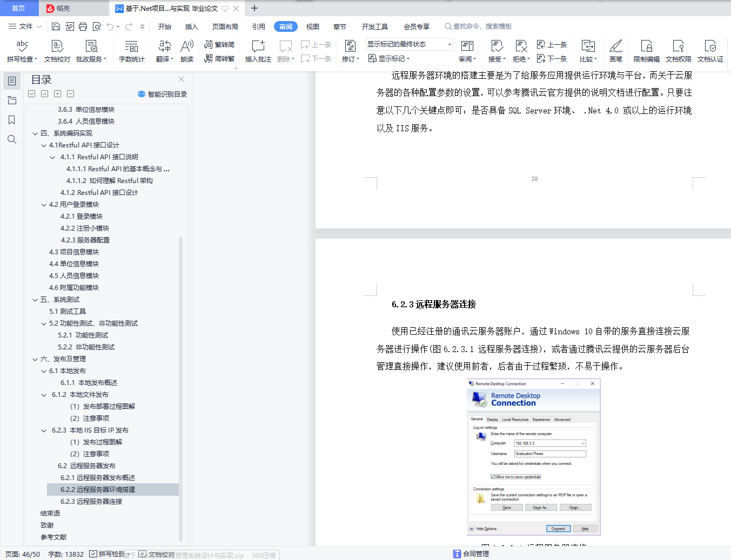Switch to the 开发工具 ribbon tab

(375, 26)
